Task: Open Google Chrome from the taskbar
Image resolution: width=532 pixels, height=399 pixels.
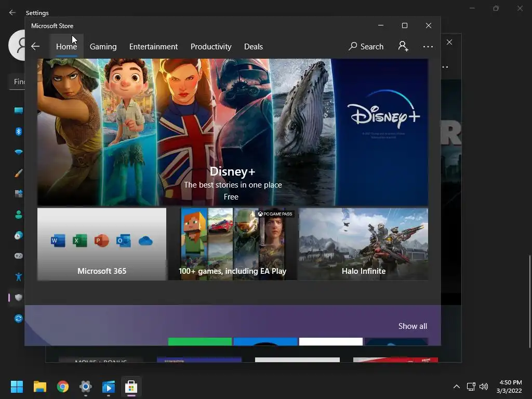Action: click(x=63, y=387)
